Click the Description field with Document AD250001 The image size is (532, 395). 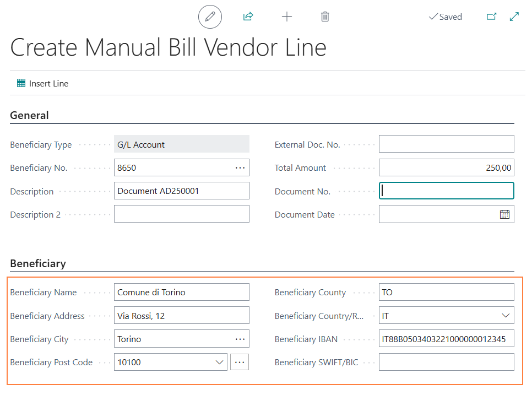tap(181, 191)
